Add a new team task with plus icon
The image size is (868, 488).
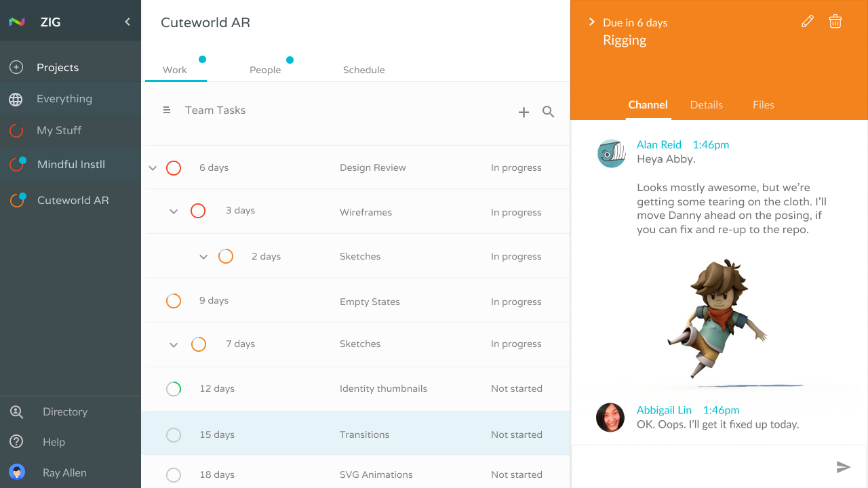pyautogui.click(x=524, y=113)
